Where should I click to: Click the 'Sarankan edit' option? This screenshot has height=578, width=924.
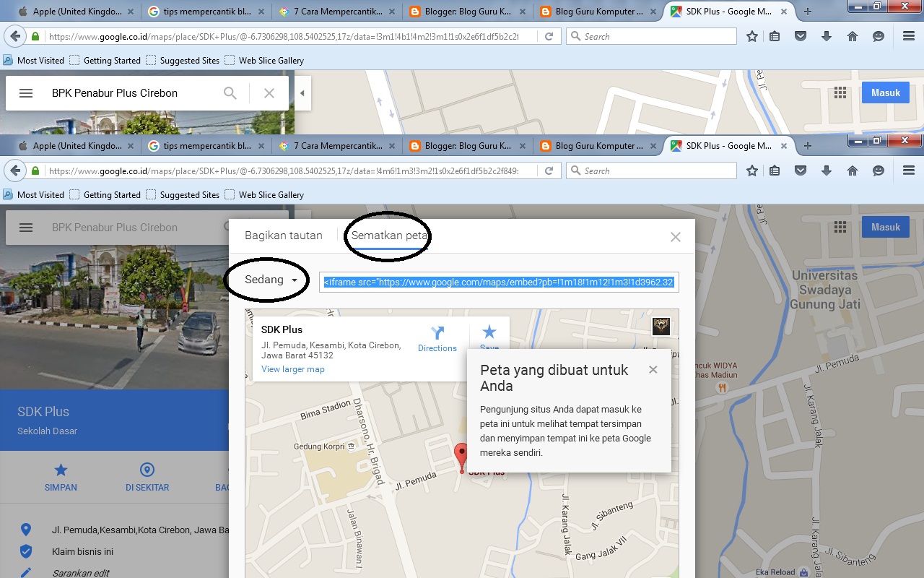tap(81, 573)
